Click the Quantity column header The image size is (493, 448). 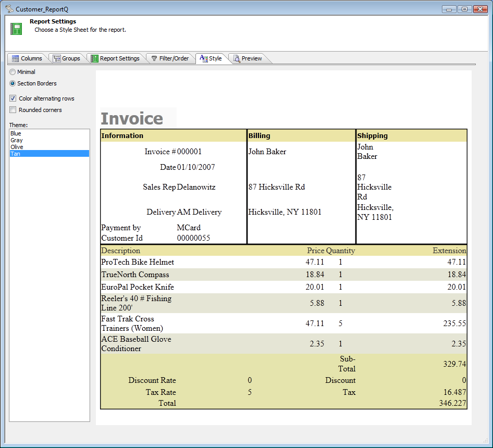click(x=340, y=251)
